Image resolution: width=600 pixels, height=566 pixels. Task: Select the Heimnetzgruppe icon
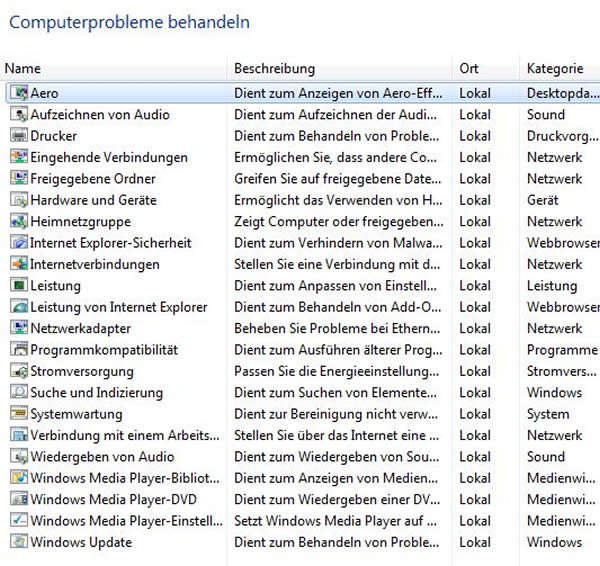[x=19, y=222]
